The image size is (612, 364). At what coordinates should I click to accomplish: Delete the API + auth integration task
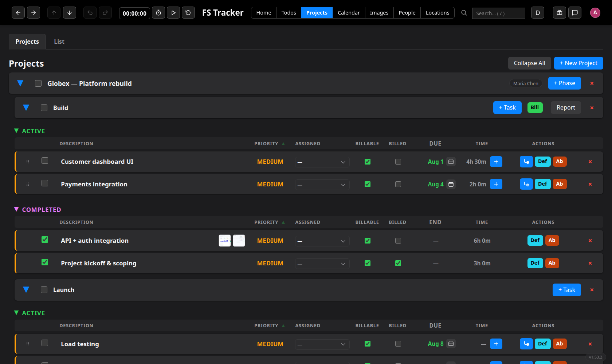pyautogui.click(x=590, y=241)
